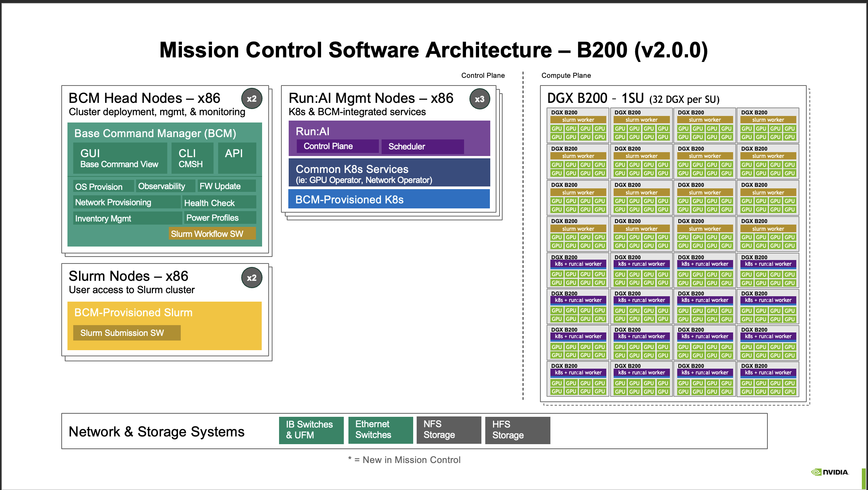The height and width of the screenshot is (490, 868).
Task: Select the HFS Storage box
Action: (517, 430)
